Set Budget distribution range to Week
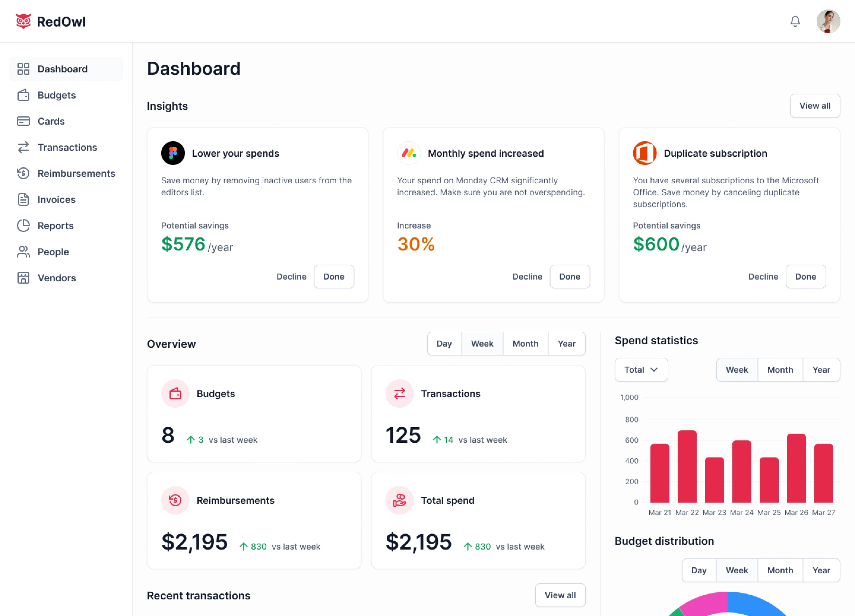 [x=737, y=570]
